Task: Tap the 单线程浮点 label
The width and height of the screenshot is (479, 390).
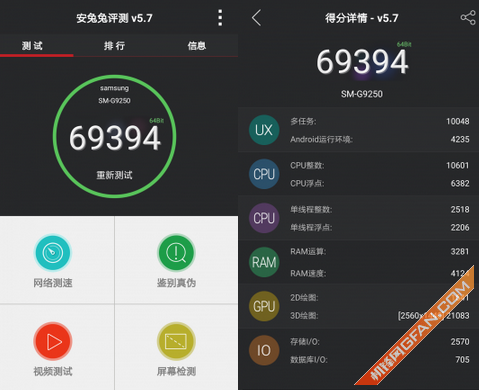Action: tap(311, 227)
